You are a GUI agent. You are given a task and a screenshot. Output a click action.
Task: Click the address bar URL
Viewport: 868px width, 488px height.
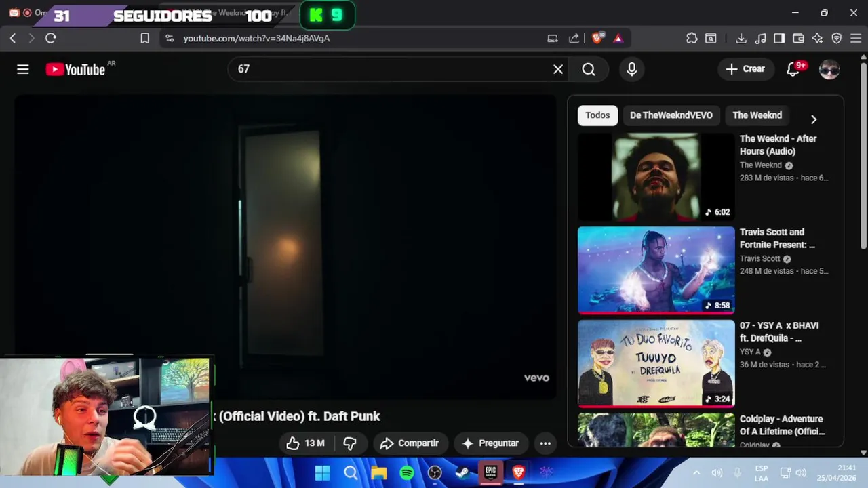tap(256, 39)
